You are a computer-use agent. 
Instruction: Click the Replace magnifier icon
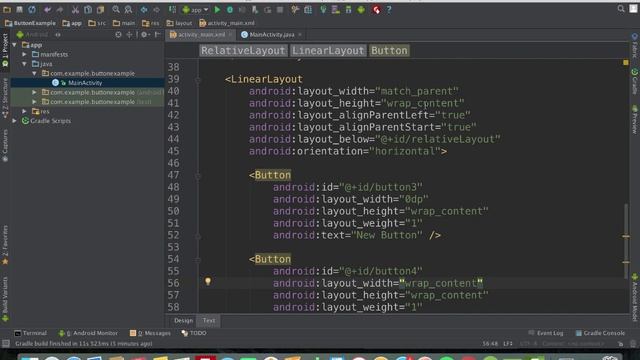click(128, 9)
